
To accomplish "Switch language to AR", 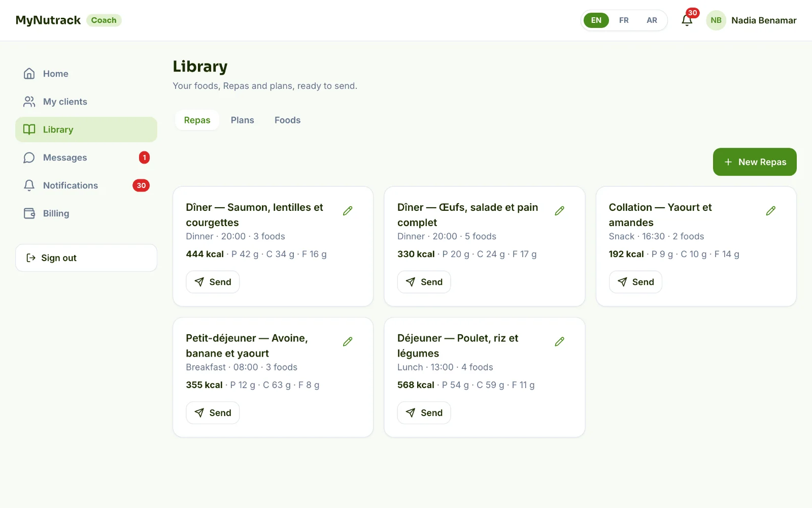I will [x=652, y=20].
